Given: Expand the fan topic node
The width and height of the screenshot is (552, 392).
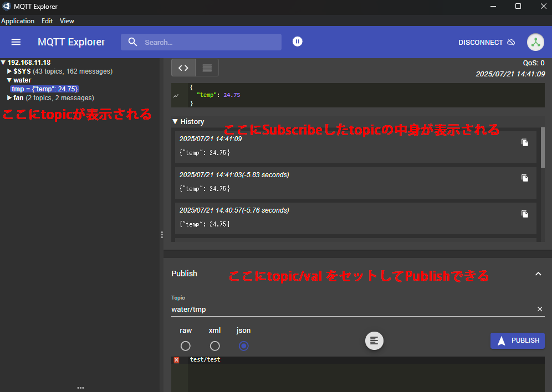Looking at the screenshot, I should (9, 98).
